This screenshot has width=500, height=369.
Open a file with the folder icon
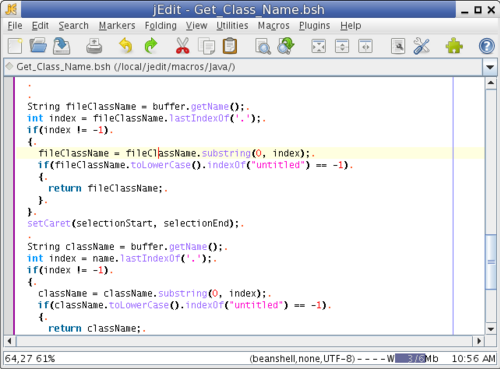38,46
